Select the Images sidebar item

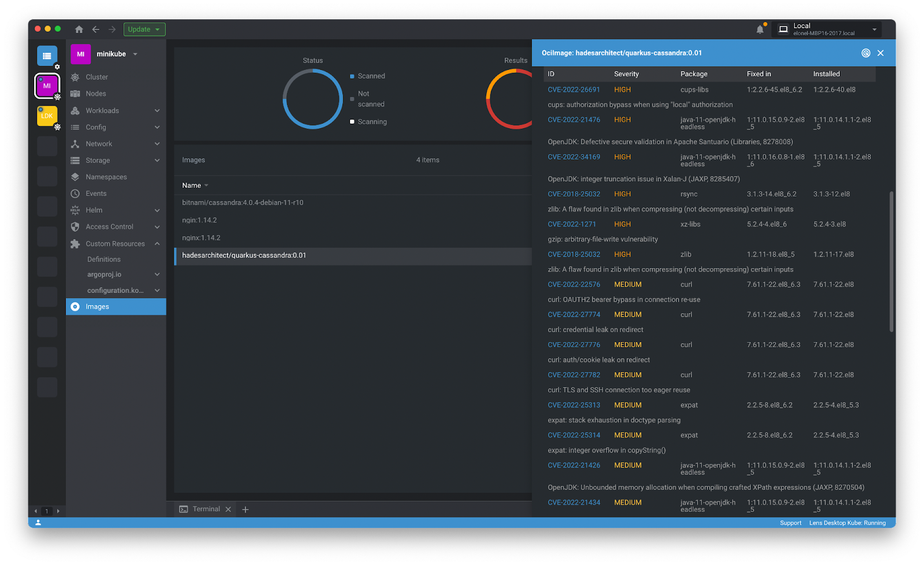point(98,307)
